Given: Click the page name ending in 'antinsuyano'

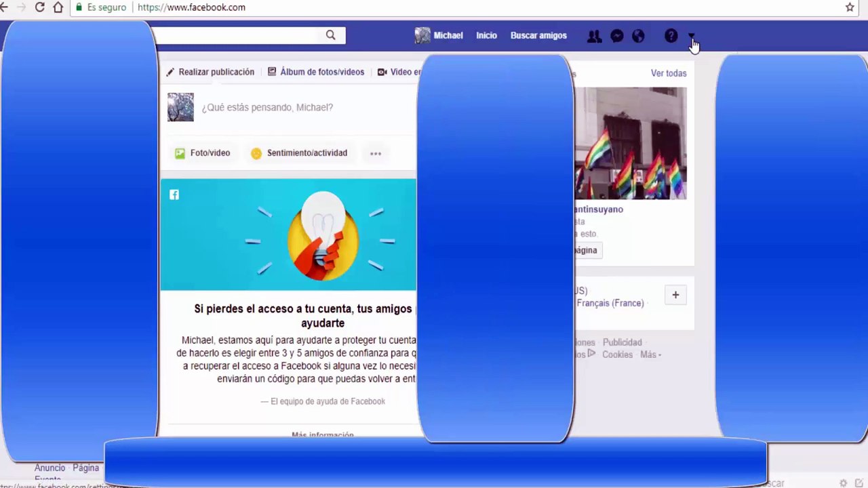Looking at the screenshot, I should pyautogui.click(x=599, y=209).
